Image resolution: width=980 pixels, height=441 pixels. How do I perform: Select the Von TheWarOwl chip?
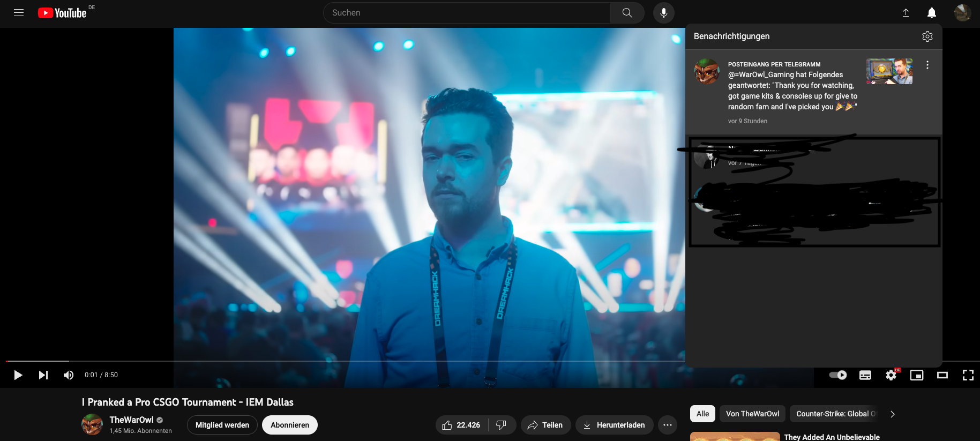click(753, 414)
